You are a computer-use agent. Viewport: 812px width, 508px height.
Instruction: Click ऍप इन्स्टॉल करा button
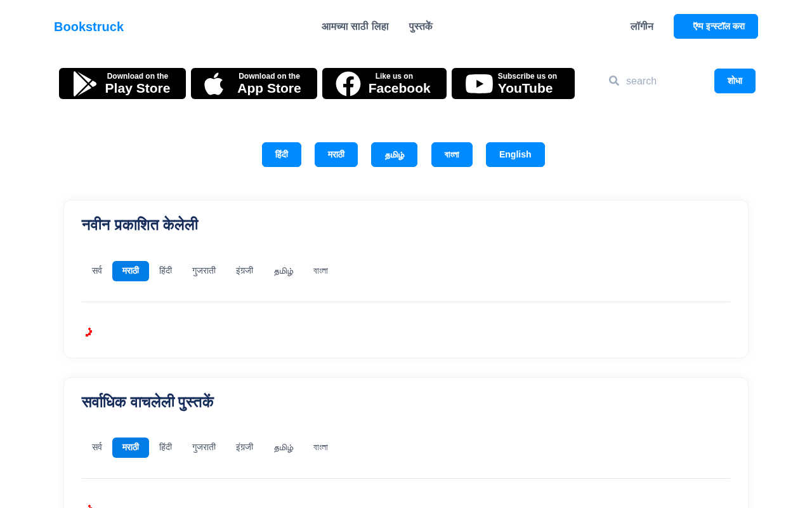(x=716, y=27)
